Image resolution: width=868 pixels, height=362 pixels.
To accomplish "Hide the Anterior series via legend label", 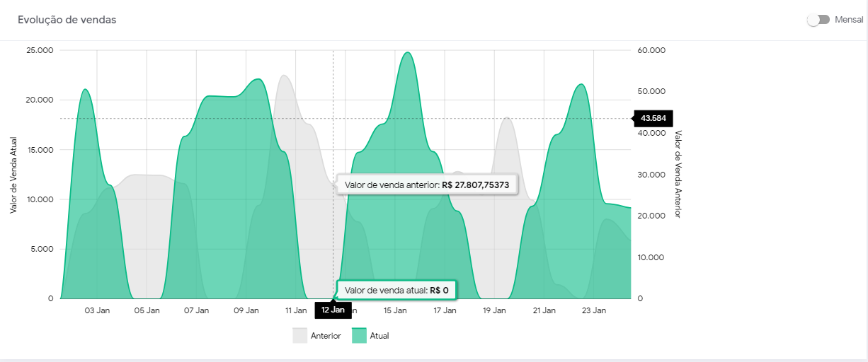I will click(326, 336).
